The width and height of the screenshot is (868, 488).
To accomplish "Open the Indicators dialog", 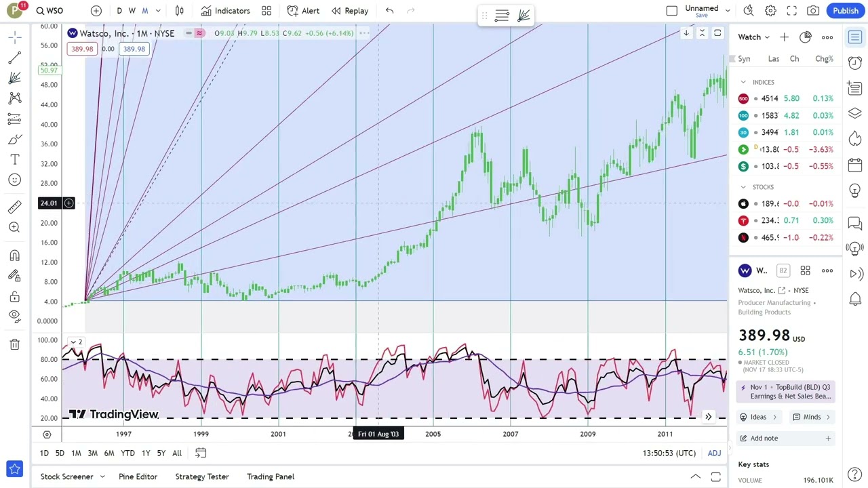I will (x=226, y=11).
